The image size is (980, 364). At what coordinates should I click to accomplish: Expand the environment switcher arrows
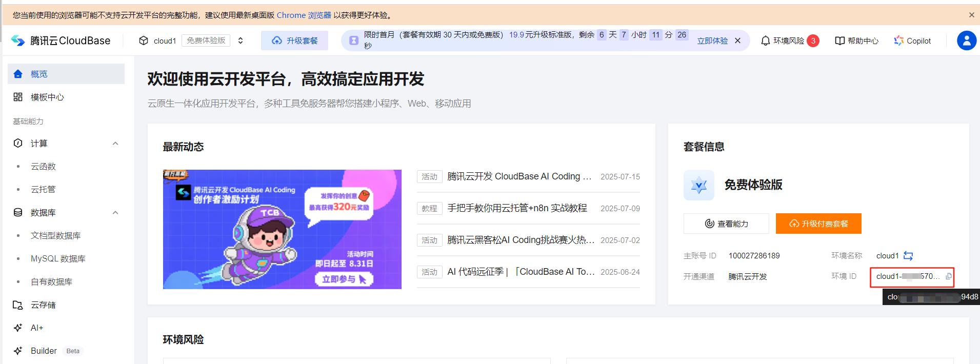[241, 41]
